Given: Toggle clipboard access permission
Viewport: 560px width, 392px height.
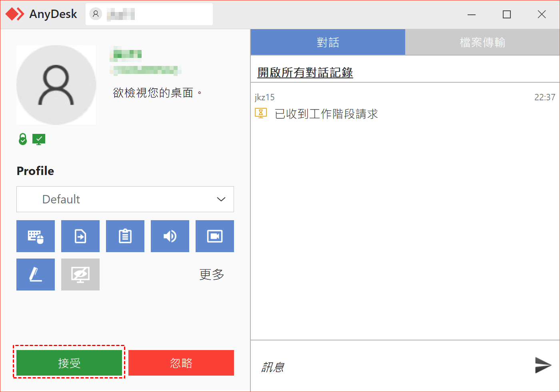Looking at the screenshot, I should 125,236.
